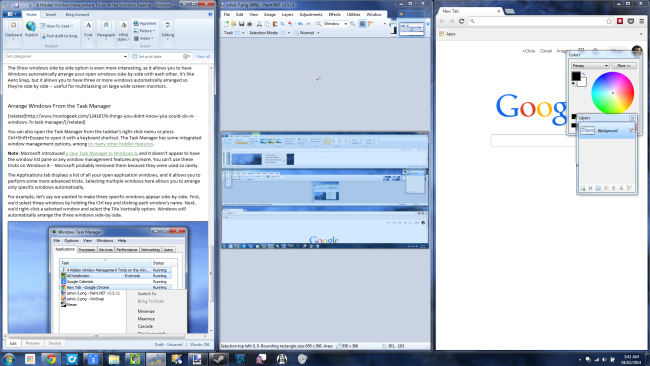Follow the many other hidden features link

(x=120, y=144)
